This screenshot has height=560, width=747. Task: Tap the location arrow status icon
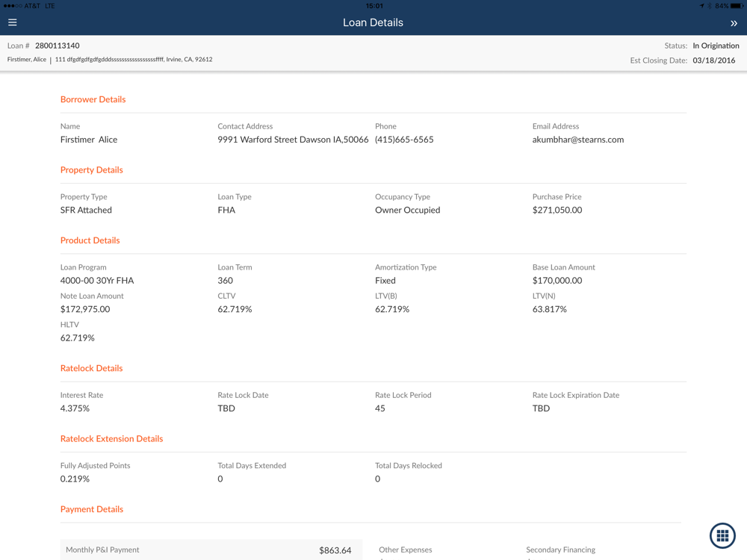(x=701, y=6)
